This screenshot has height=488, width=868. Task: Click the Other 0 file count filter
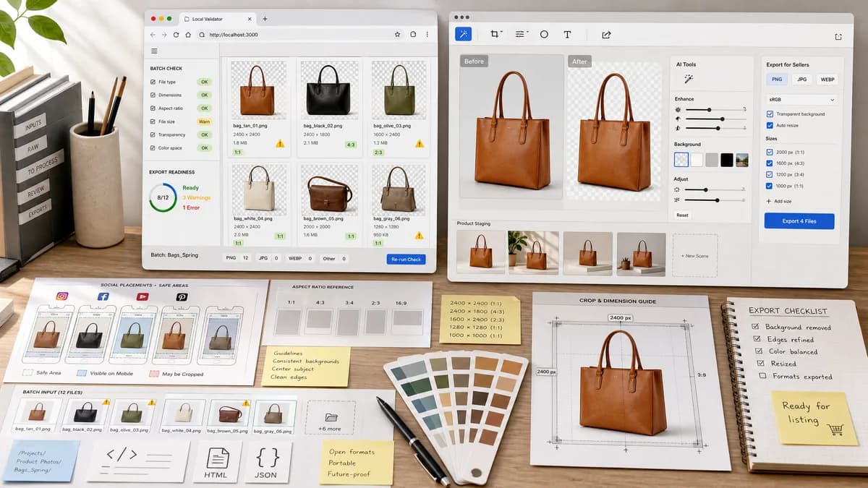333,258
